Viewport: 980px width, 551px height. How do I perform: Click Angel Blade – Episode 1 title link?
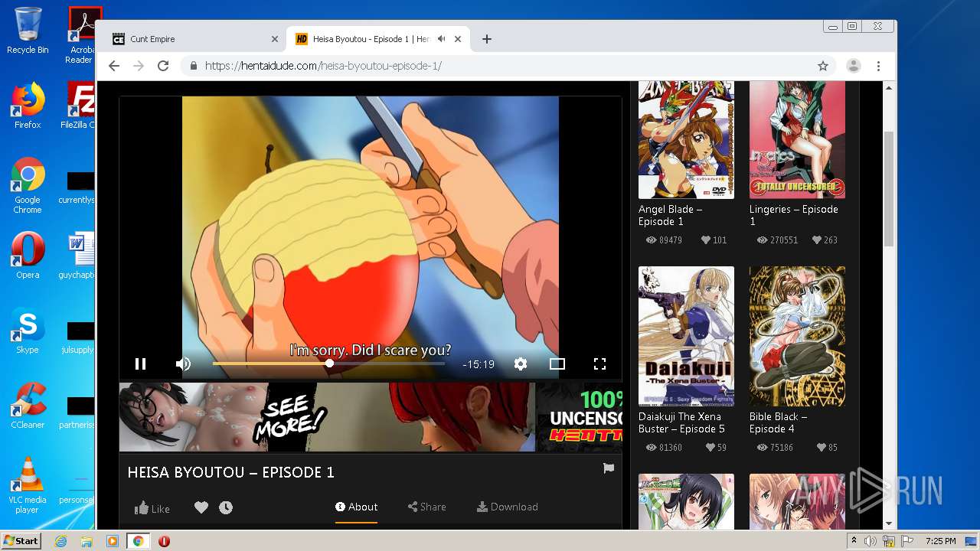[x=671, y=215]
